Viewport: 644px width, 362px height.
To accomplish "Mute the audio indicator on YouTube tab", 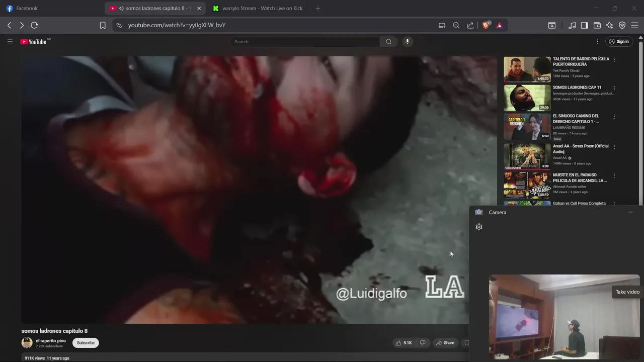I will (121, 9).
